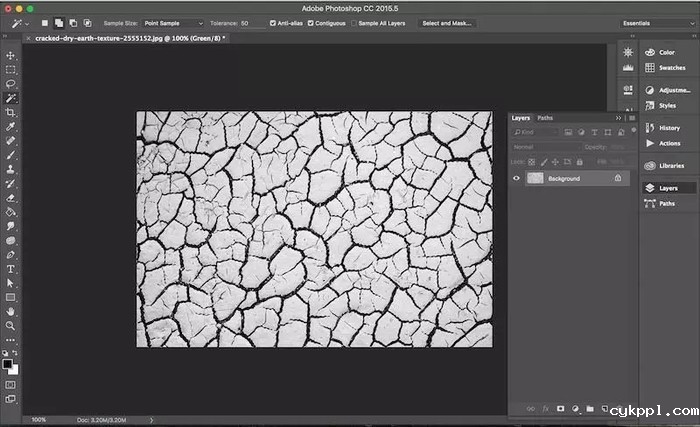This screenshot has height=427, width=700.
Task: Toggle the Anti-alias checkbox
Action: (x=275, y=22)
